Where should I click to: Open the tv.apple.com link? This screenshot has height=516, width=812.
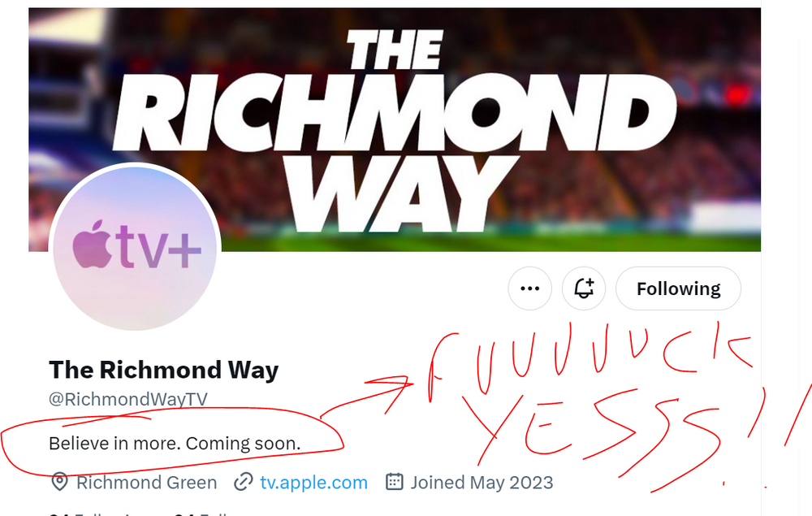click(x=313, y=483)
